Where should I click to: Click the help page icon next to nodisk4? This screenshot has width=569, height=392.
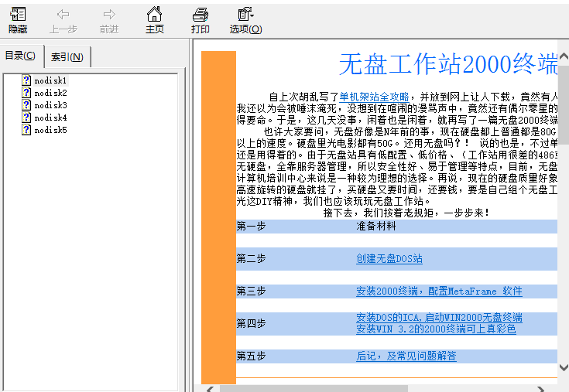(26, 118)
